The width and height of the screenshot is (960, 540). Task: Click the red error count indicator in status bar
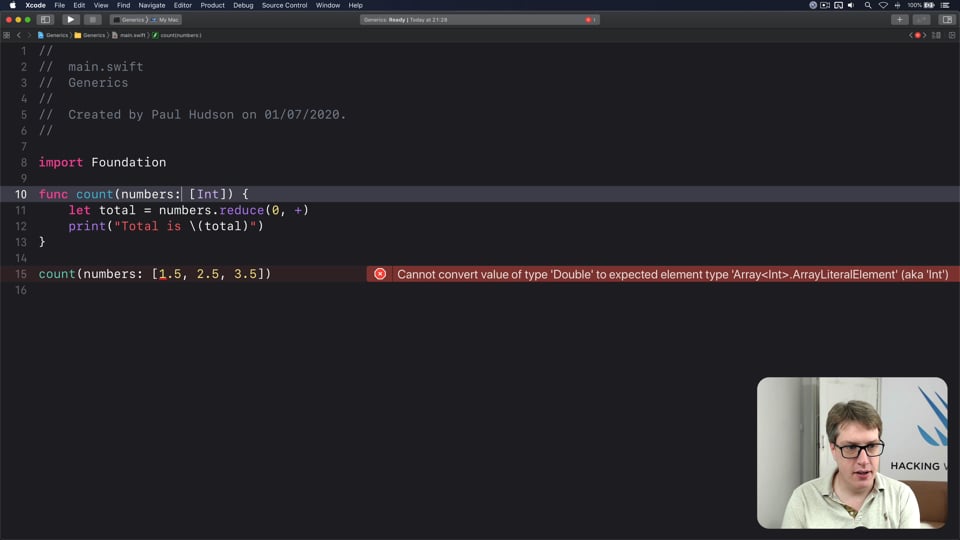590,20
